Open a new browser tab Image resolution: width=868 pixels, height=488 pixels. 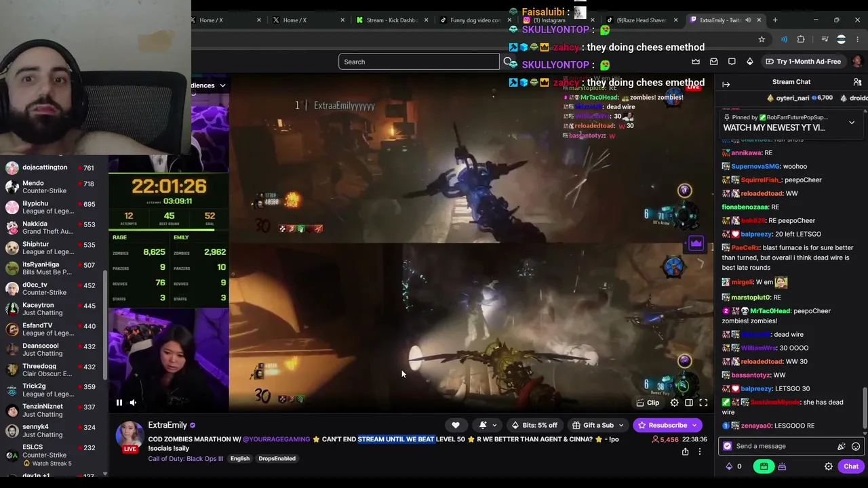pyautogui.click(x=775, y=20)
